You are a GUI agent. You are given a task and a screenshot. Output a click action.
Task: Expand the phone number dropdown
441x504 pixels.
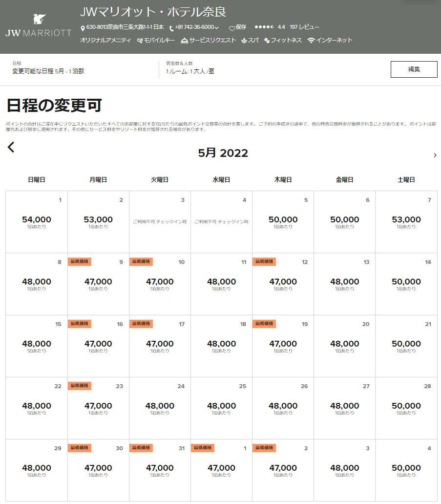click(217, 28)
